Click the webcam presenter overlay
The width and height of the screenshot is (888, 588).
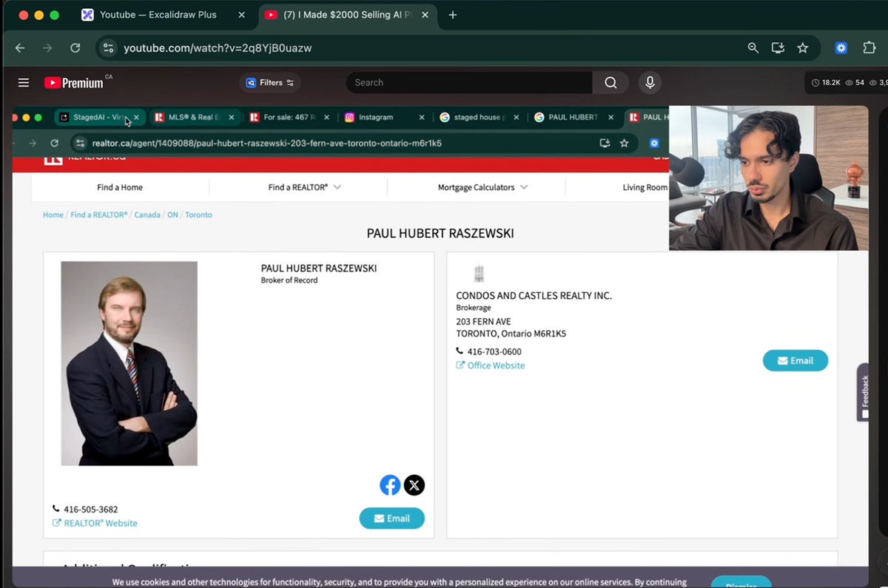[768, 178]
